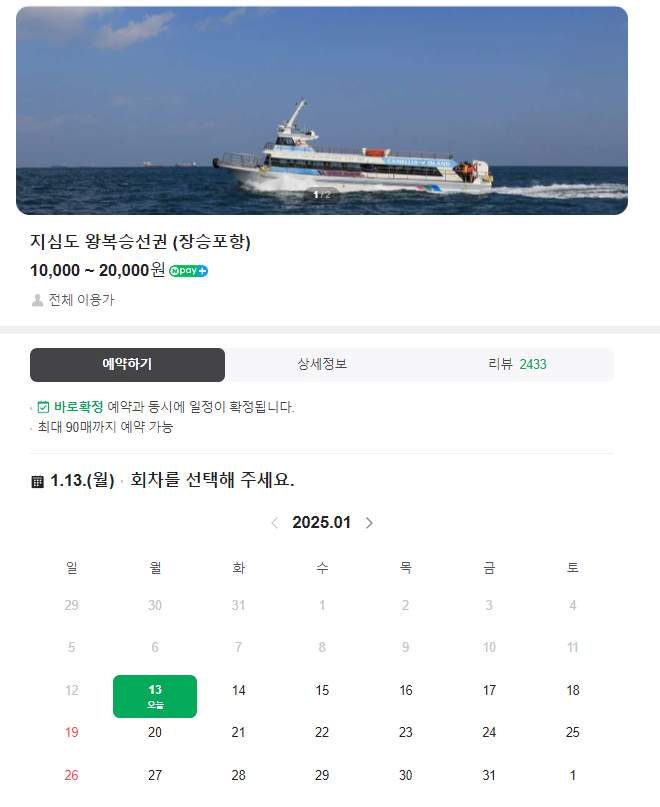Screen dimensions: 660x807
Task: Go to the previous month using left chevron
Action: point(275,521)
